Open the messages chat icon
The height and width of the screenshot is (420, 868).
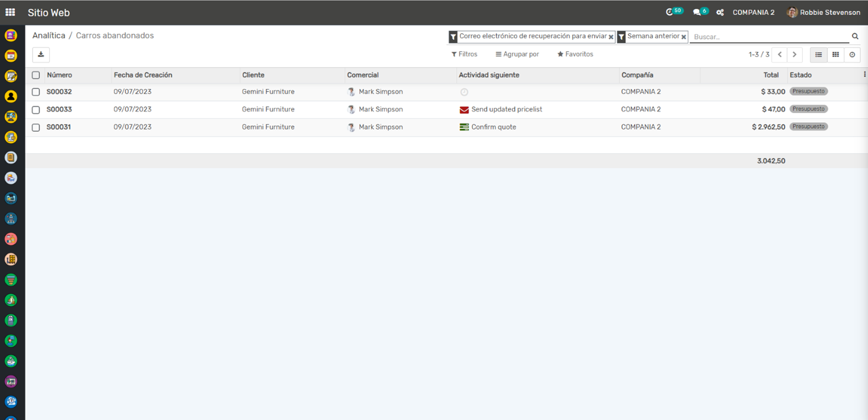(696, 12)
